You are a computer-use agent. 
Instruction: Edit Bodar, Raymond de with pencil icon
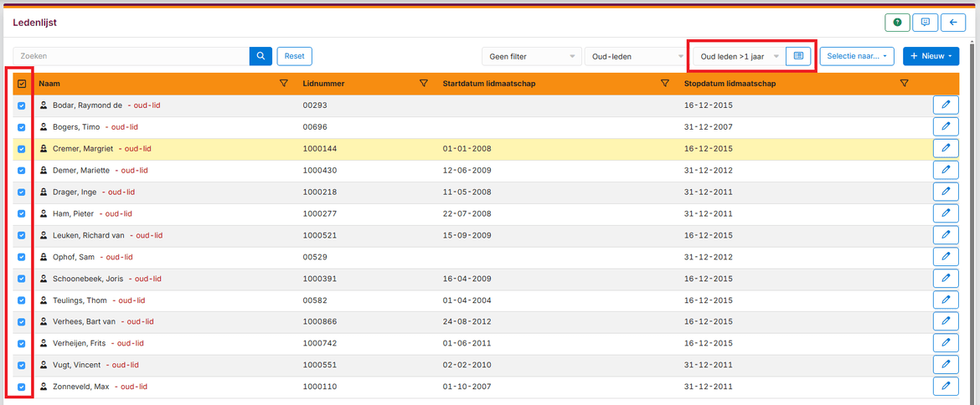(x=946, y=105)
